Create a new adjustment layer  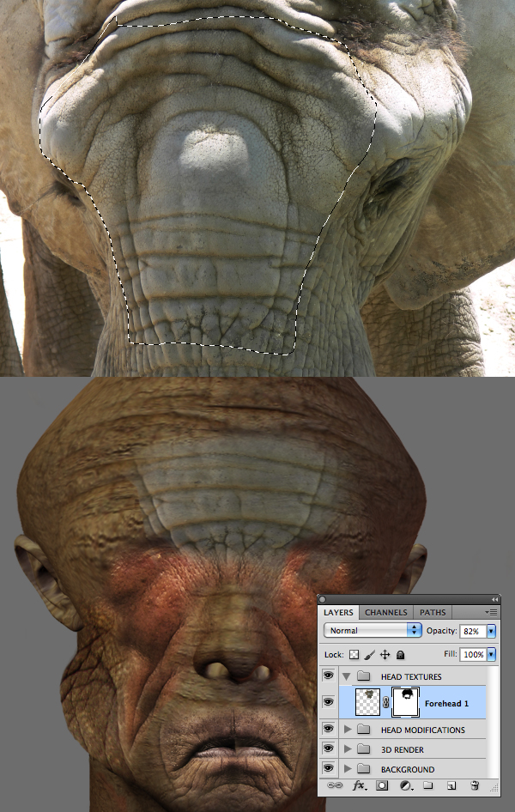coord(406,785)
